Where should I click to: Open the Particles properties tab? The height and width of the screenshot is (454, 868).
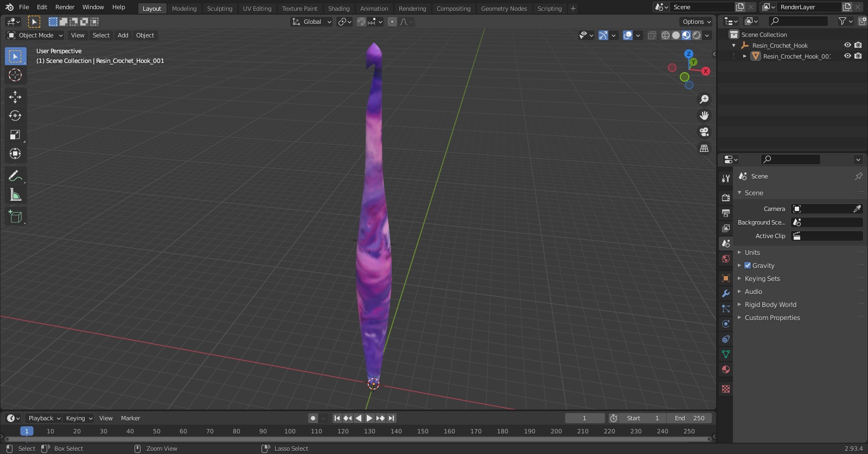(726, 308)
